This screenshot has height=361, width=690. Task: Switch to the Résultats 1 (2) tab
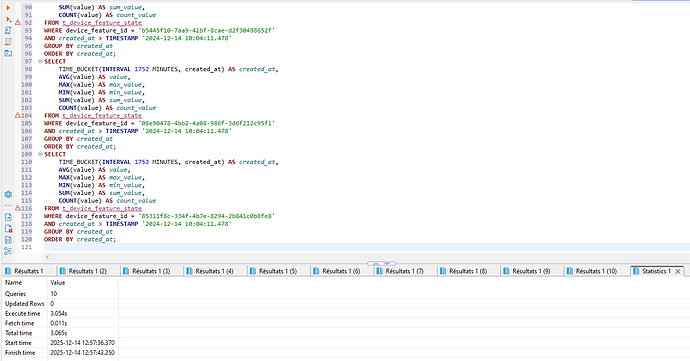[88, 271]
